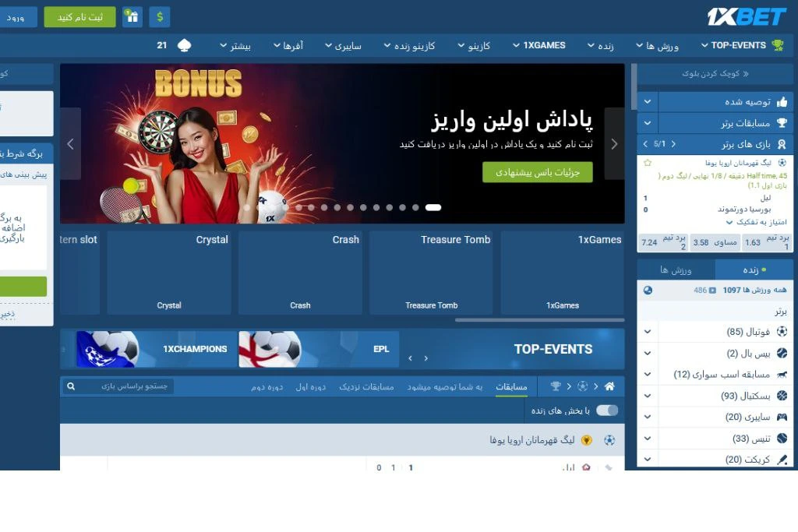Open the Crash game tile

(x=300, y=273)
